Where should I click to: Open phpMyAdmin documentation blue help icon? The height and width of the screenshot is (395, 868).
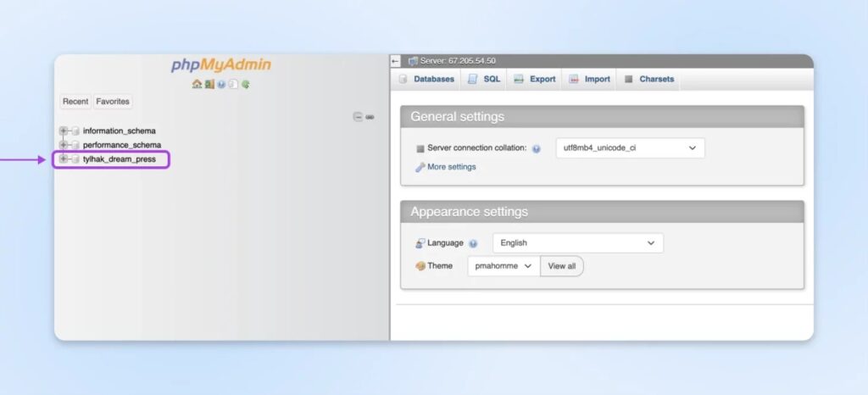(221, 85)
